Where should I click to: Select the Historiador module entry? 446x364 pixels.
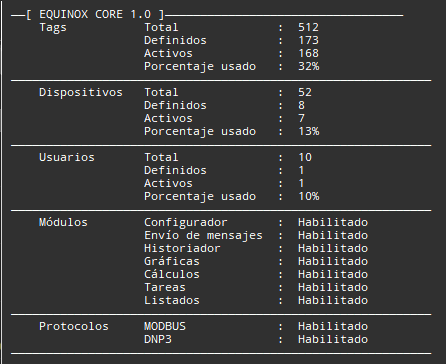(182, 248)
